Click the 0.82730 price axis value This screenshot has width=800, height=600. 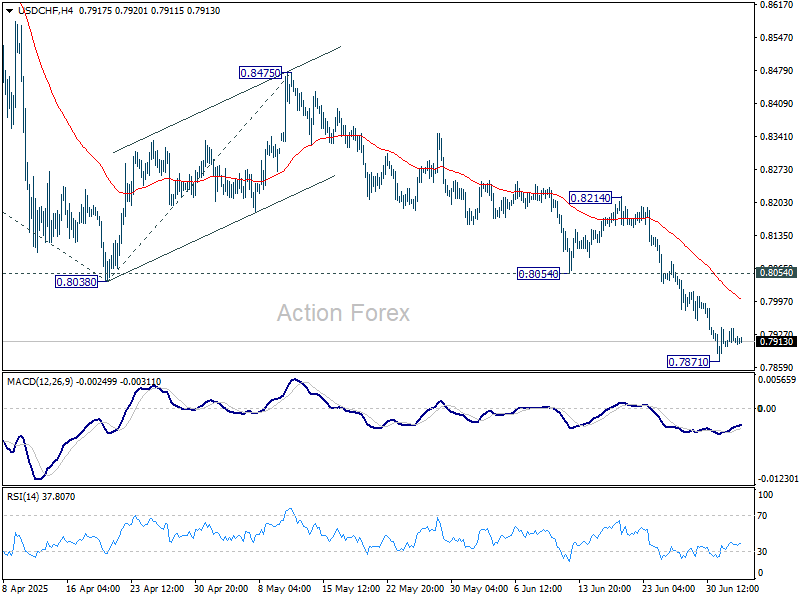coord(777,169)
